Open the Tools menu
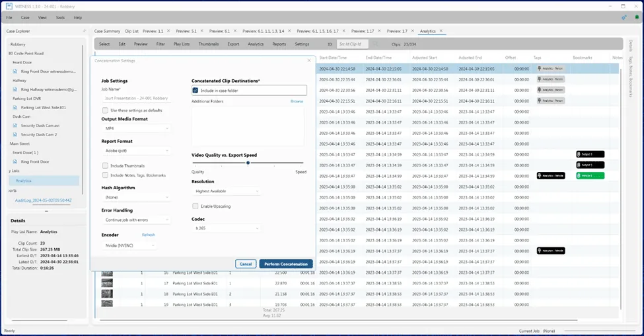644x336 pixels. tap(60, 18)
